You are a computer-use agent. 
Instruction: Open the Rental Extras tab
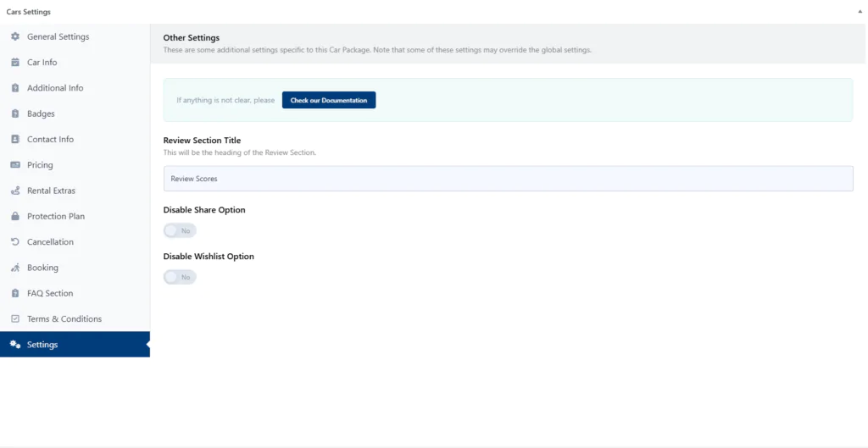pyautogui.click(x=75, y=191)
